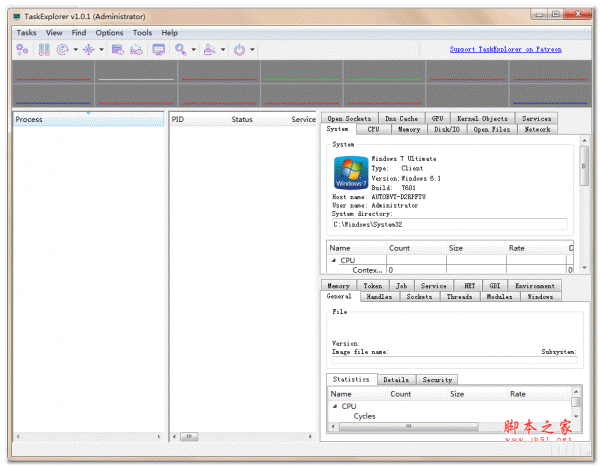Open the Tasks menu
Image resolution: width=600 pixels, height=467 pixels.
tap(26, 33)
